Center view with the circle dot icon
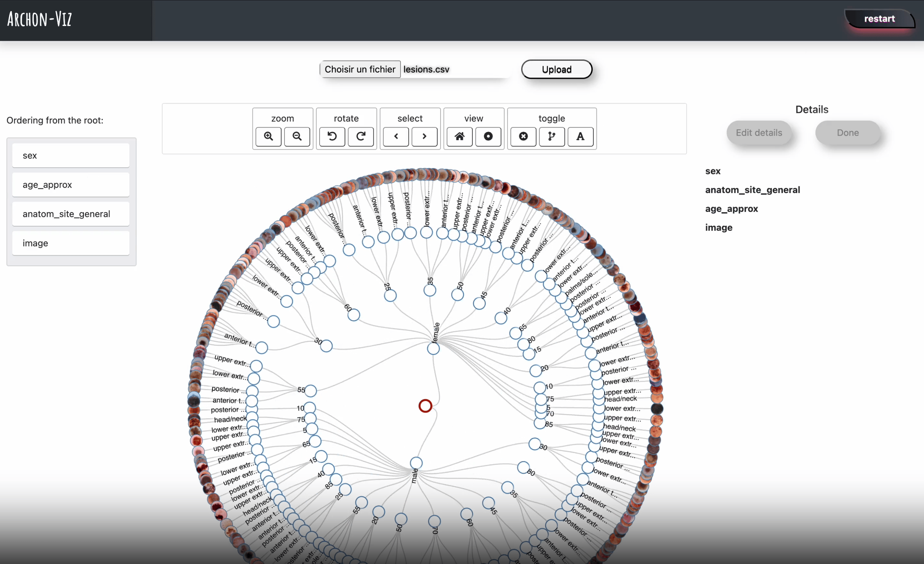The height and width of the screenshot is (564, 924). click(488, 136)
